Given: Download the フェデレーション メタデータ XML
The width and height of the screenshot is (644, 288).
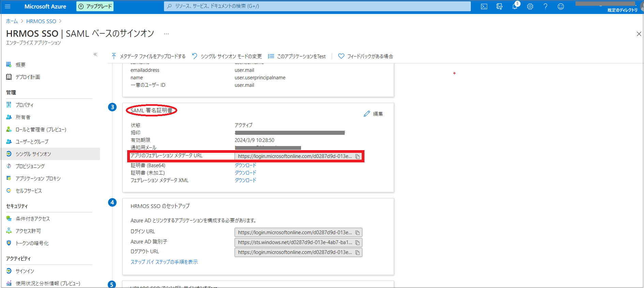Looking at the screenshot, I should pos(245,180).
